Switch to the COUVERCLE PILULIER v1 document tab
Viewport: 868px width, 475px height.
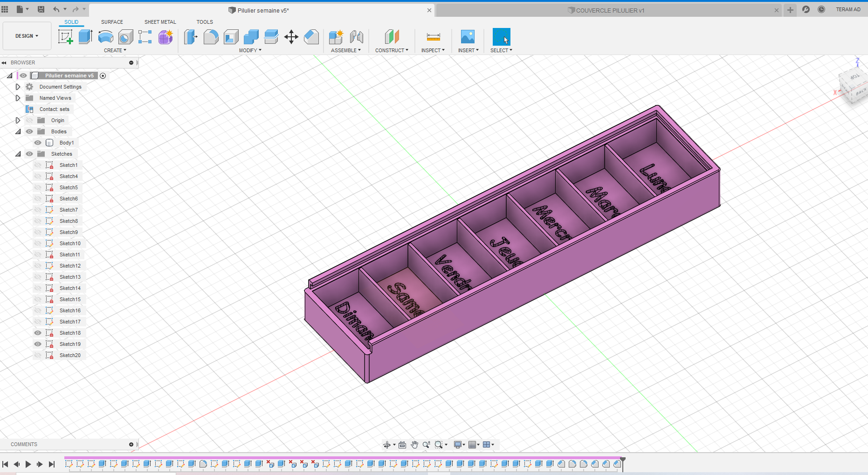(x=609, y=10)
